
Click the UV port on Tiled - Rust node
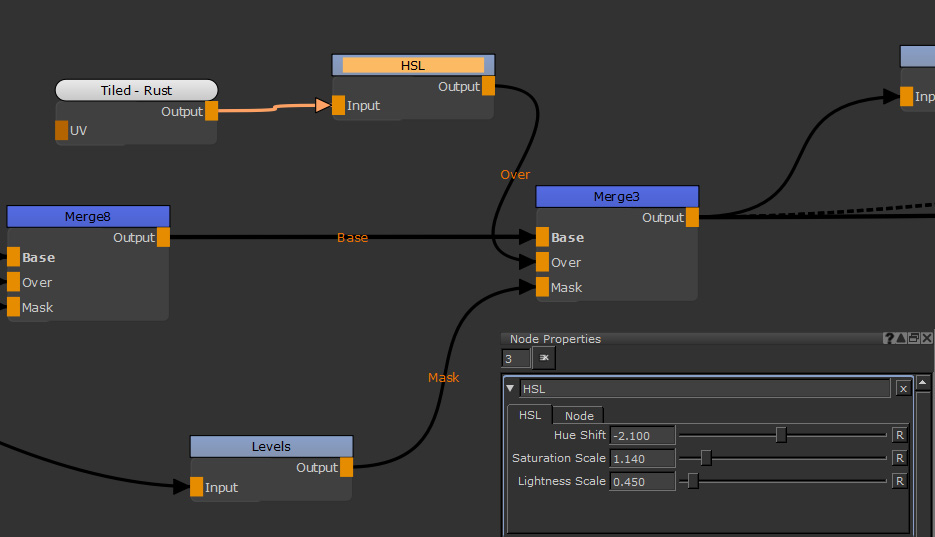click(x=62, y=130)
